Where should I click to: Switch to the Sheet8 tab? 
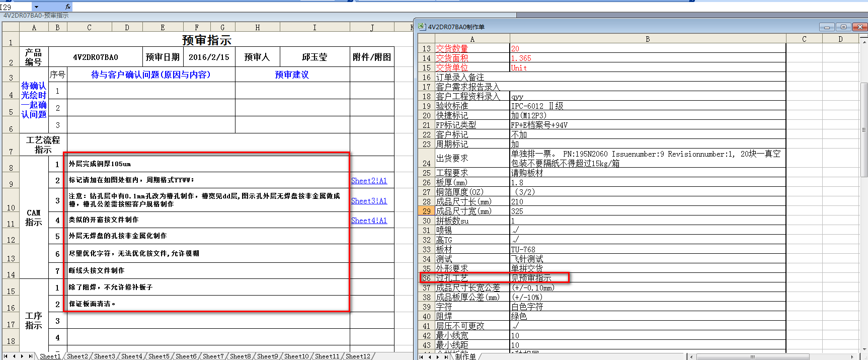(x=240, y=356)
